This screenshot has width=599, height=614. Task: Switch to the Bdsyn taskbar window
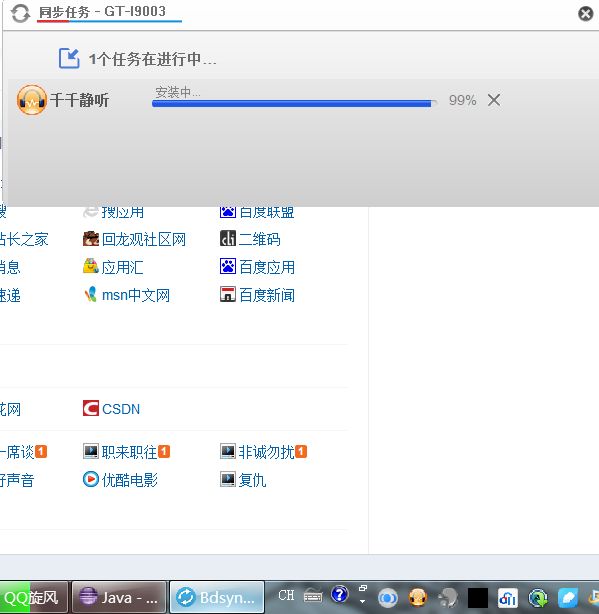coord(217,598)
